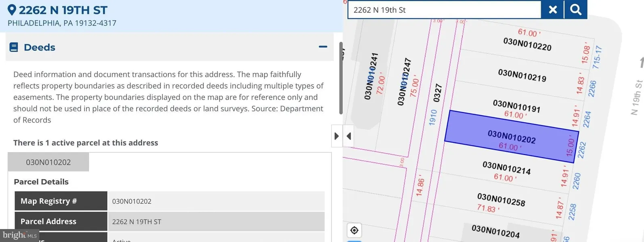
Task: Click the Deeds book icon
Action: click(14, 47)
